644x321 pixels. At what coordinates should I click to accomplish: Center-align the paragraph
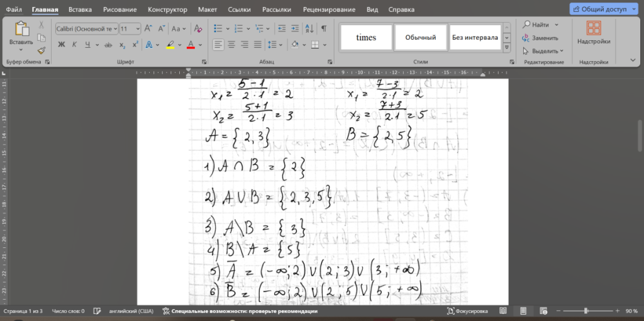coord(231,45)
